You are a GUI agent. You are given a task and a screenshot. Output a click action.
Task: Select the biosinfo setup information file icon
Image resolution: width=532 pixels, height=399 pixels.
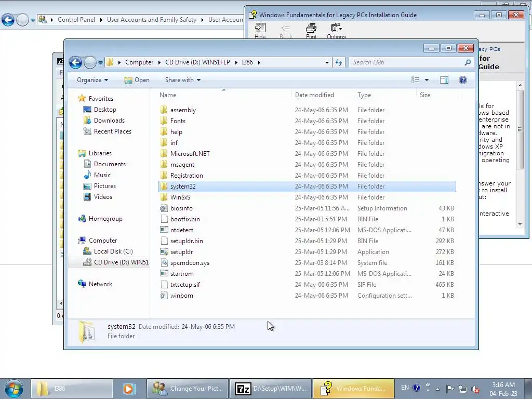click(x=164, y=208)
